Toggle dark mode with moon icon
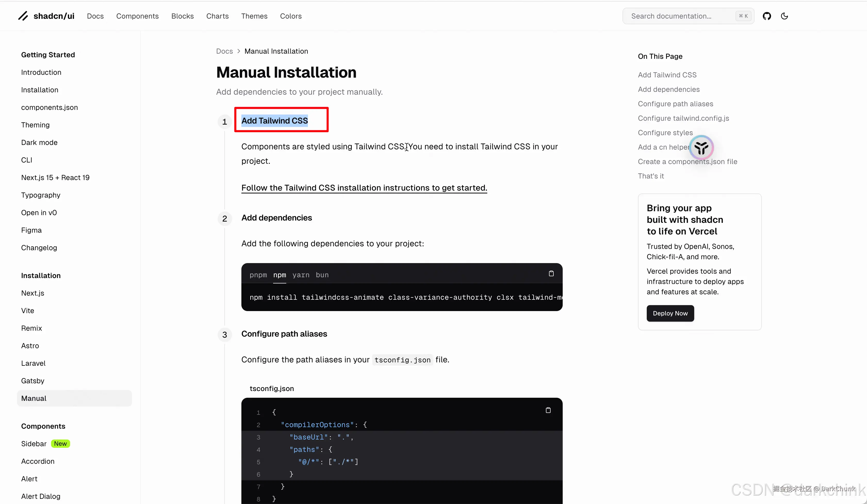Viewport: 867px width, 504px height. (784, 16)
